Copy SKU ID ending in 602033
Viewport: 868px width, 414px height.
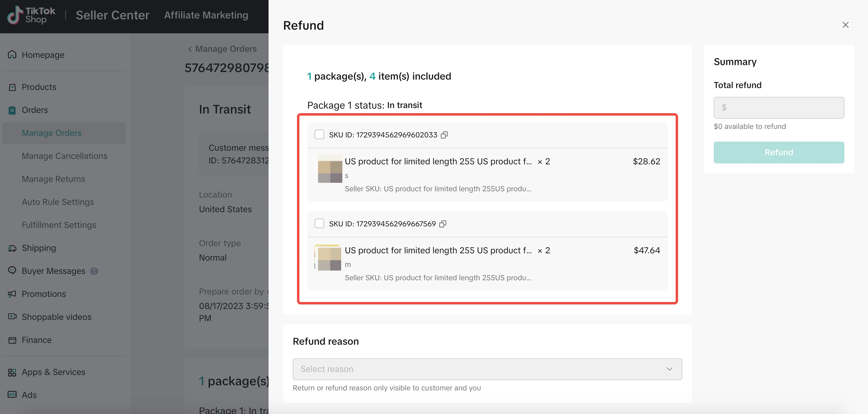pyautogui.click(x=445, y=135)
